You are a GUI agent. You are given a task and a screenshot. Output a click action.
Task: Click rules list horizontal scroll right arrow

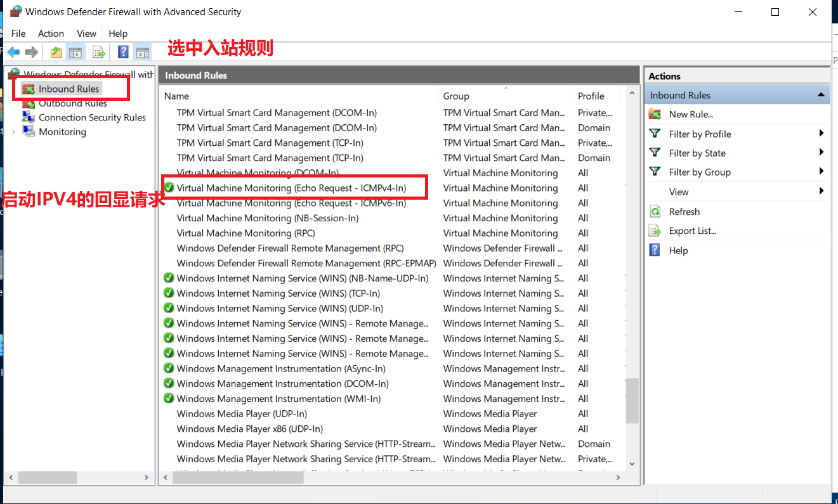point(619,477)
